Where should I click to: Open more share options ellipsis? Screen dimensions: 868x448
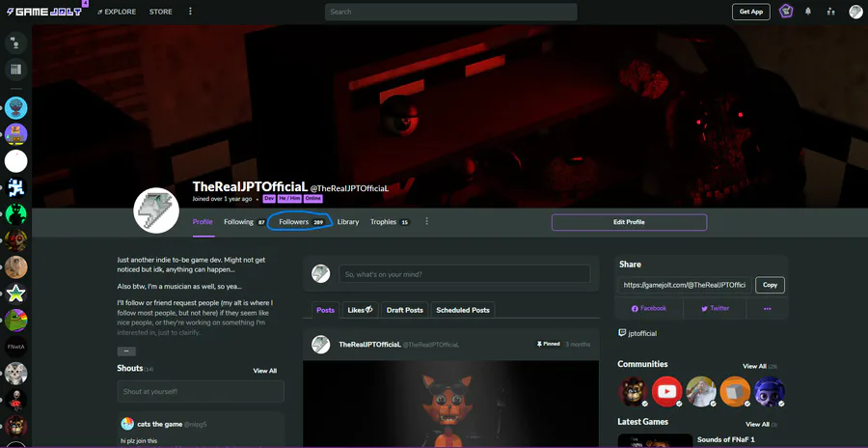click(x=768, y=308)
